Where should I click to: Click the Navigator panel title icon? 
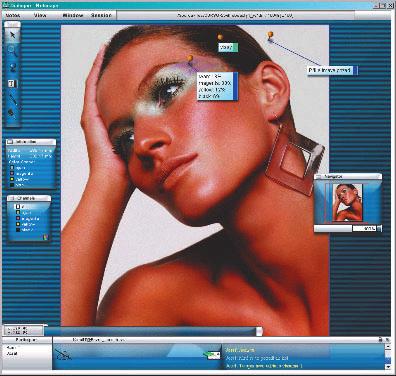[318, 176]
